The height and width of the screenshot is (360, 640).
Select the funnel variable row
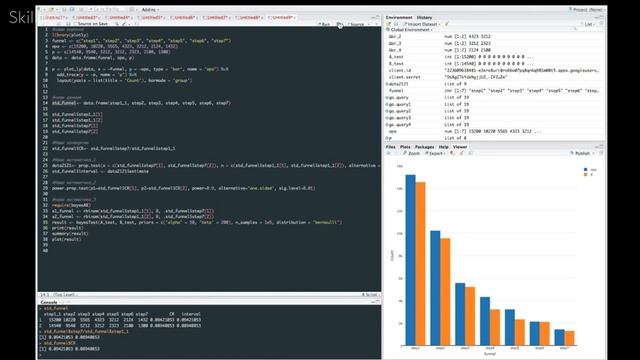coord(494,91)
